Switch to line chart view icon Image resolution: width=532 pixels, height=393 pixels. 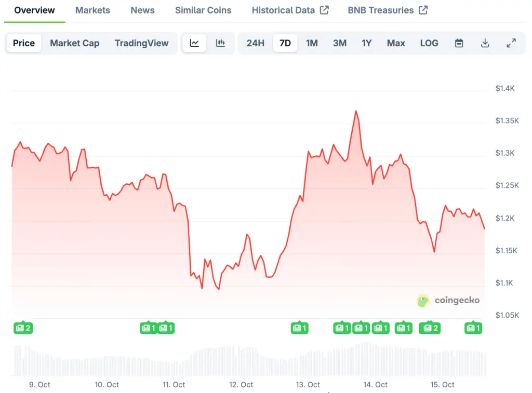tap(194, 43)
